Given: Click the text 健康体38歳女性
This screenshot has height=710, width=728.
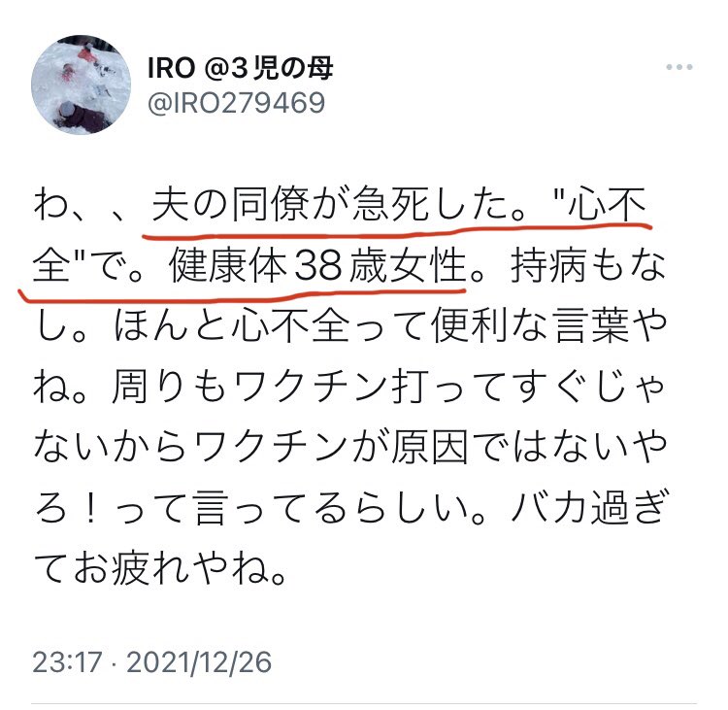Looking at the screenshot, I should [317, 265].
